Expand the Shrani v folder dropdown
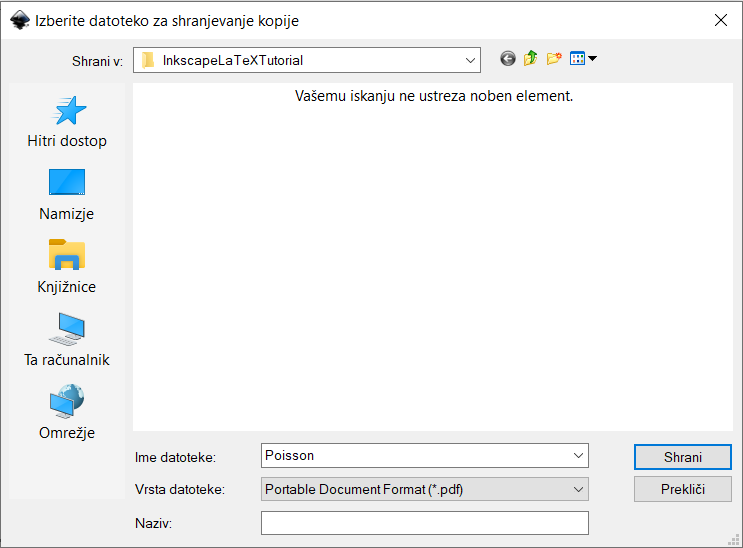Screen dimensions: 743x548 (x=471, y=60)
